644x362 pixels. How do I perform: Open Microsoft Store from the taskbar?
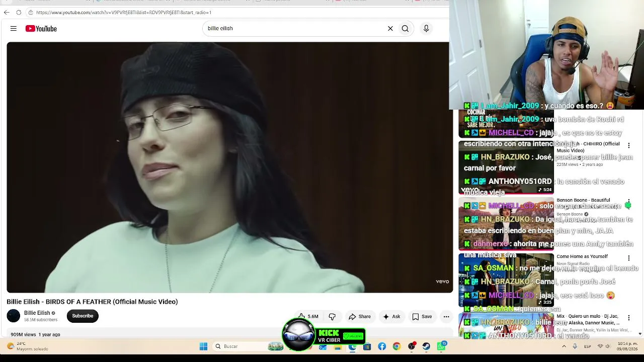[367, 346]
